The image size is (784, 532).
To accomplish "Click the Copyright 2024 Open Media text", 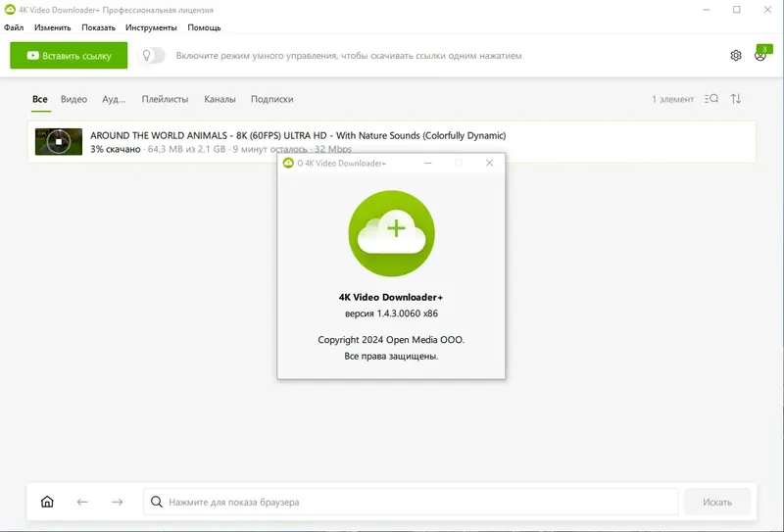I will click(391, 340).
